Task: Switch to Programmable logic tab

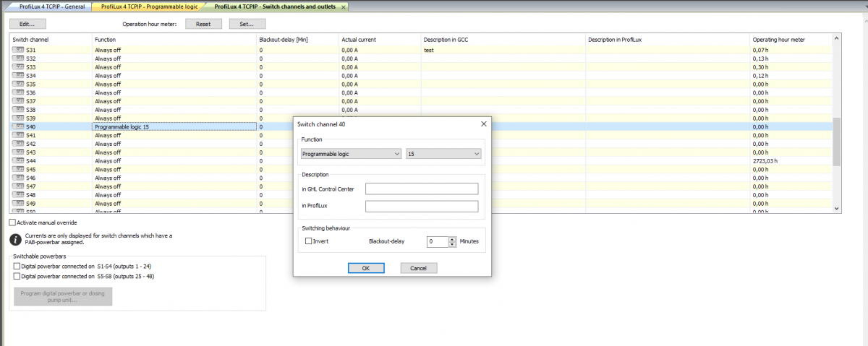Action: 149,7
